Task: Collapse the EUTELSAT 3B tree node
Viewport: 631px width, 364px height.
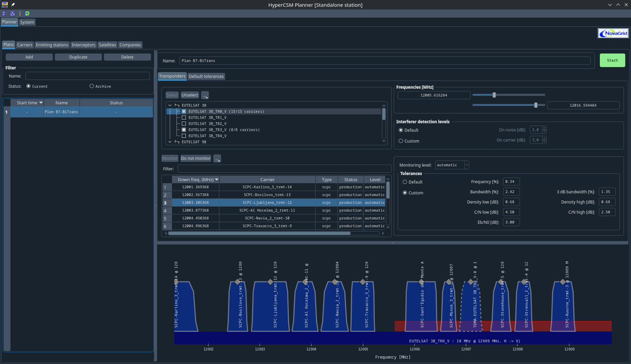Action: pos(170,105)
